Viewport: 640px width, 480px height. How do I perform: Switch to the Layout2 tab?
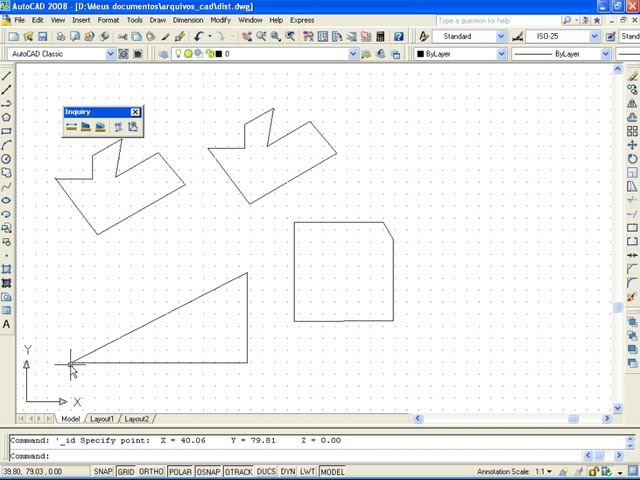pos(136,419)
